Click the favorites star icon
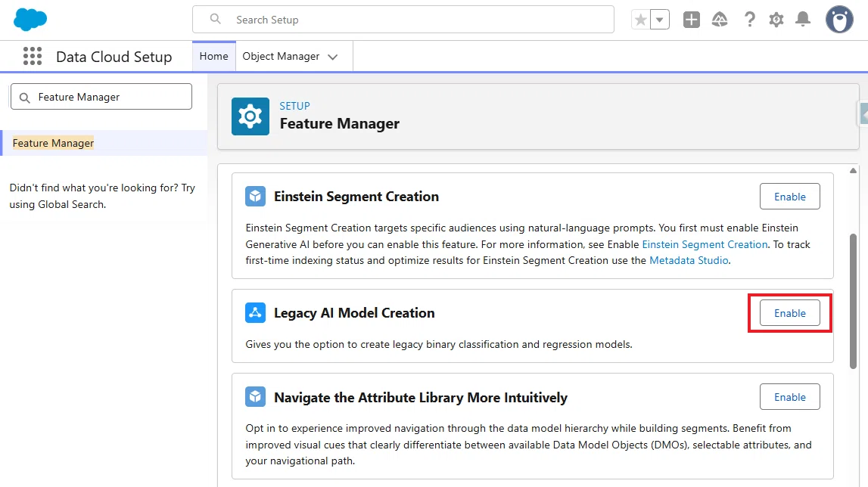Viewport: 868px width, 487px height. point(640,20)
